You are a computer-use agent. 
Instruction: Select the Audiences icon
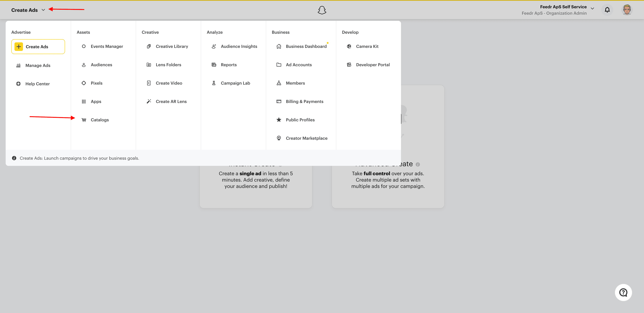tap(84, 65)
